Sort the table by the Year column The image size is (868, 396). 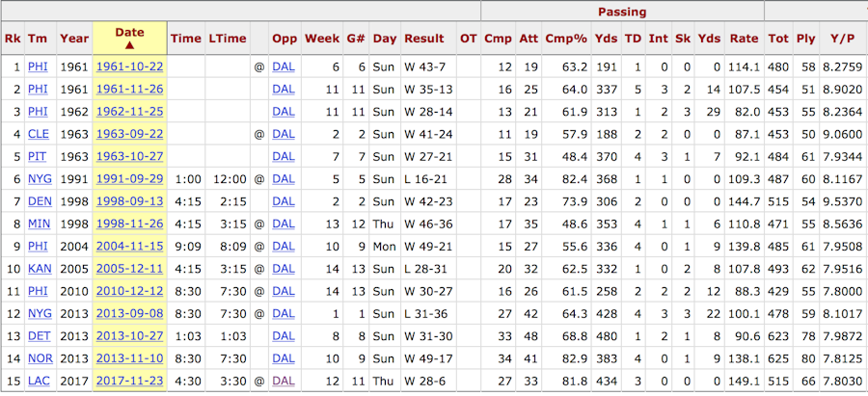pyautogui.click(x=73, y=39)
